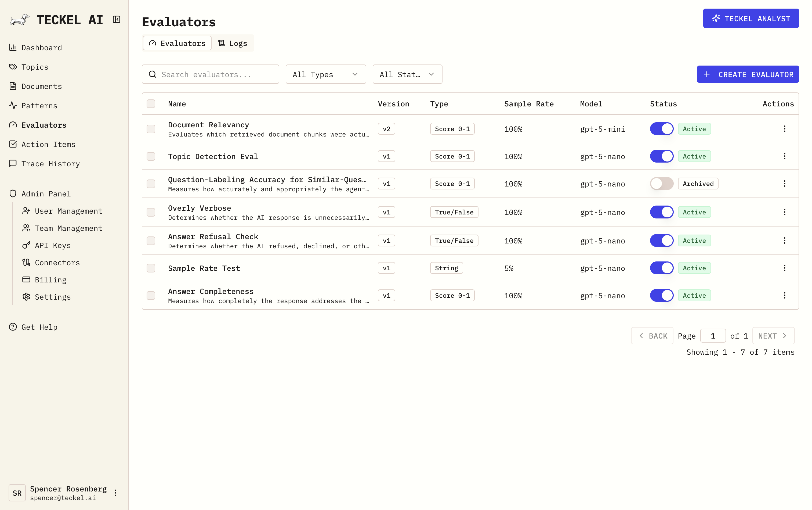Viewport: 812px width, 510px height.
Task: Launch Teckel Analyst button
Action: click(x=751, y=19)
